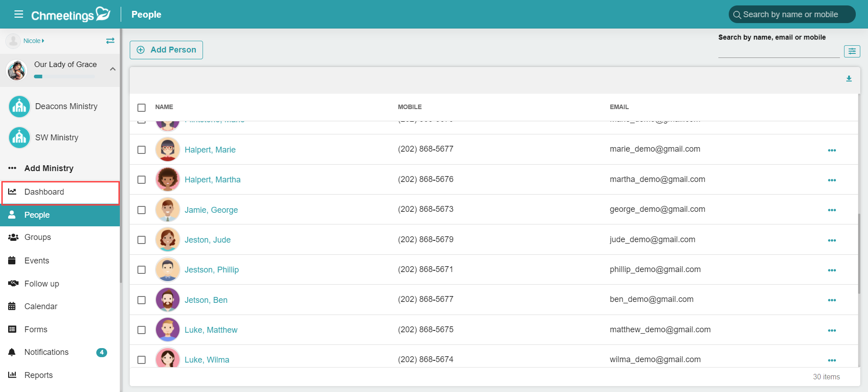Click Nicole's user avatar
The image size is (868, 392).
[x=13, y=41]
